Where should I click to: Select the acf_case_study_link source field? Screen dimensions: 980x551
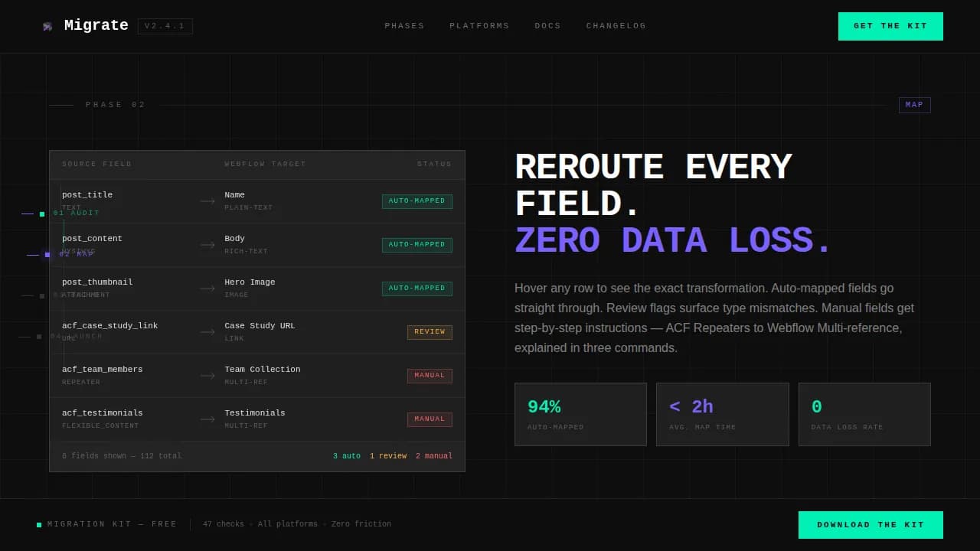click(x=110, y=326)
